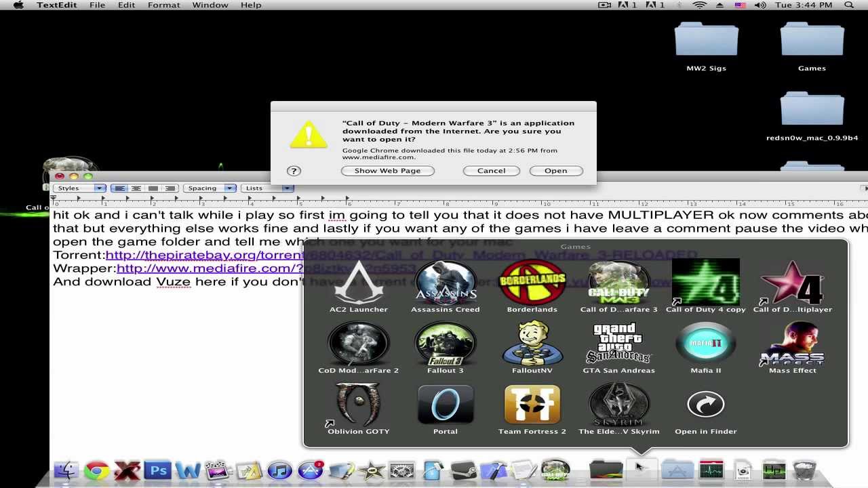Click Wi-Fi status menu icon

point(699,5)
